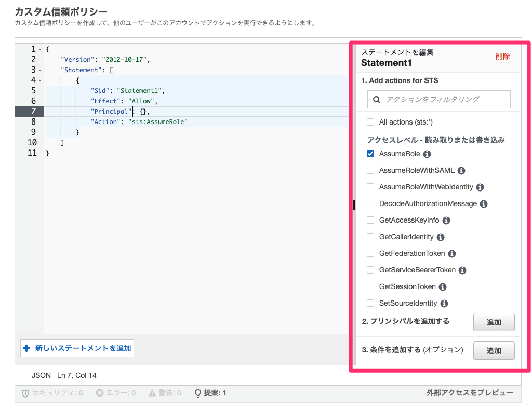Open the GetServiceBearerToken info icon

point(462,270)
